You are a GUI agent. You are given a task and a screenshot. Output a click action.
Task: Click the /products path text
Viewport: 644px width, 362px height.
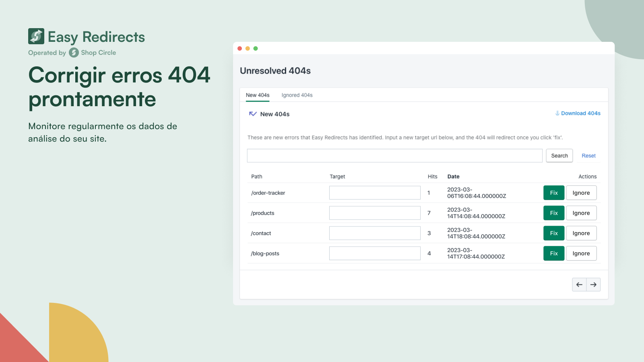coord(262,213)
